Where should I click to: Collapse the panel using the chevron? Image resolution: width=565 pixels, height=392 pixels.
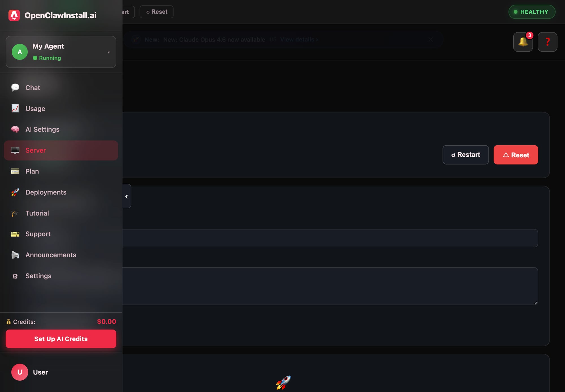tap(126, 196)
